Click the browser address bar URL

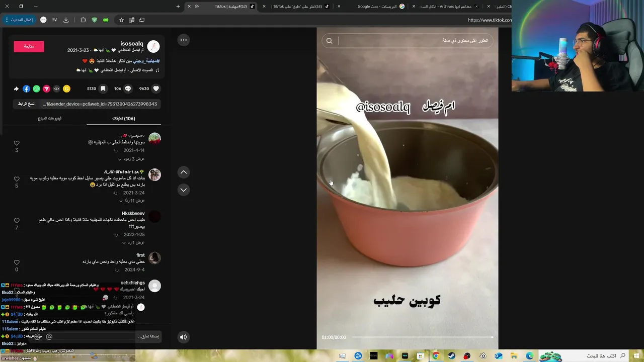coord(489,20)
